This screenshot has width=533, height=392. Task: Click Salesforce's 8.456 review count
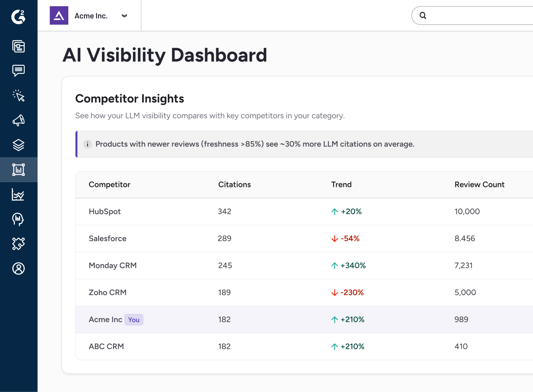tap(465, 239)
